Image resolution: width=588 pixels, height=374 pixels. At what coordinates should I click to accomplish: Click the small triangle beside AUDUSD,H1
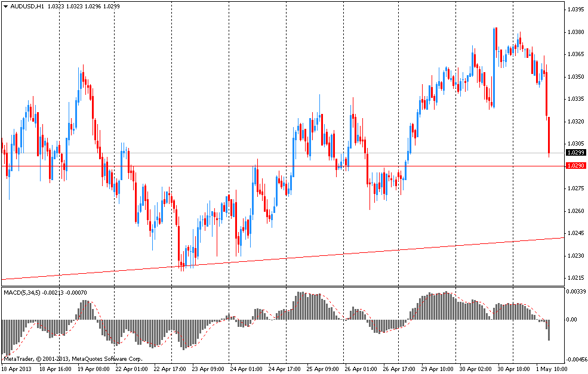pyautogui.click(x=5, y=7)
